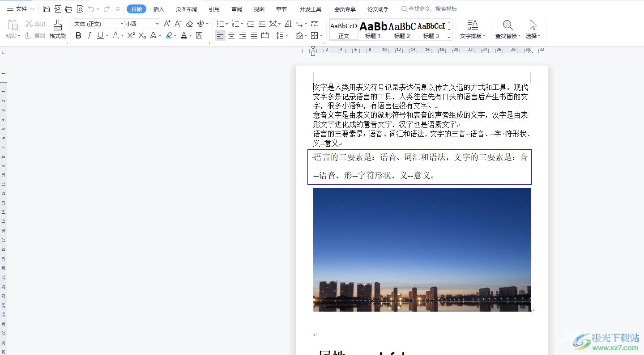Viewport: 644px width, 355px height.
Task: Decrease font size with A- icon
Action: tap(178, 24)
